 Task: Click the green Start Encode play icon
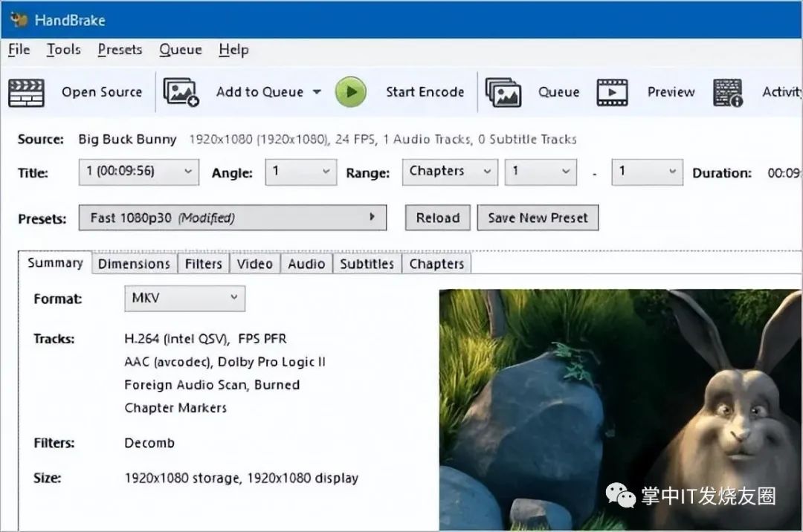(351, 92)
